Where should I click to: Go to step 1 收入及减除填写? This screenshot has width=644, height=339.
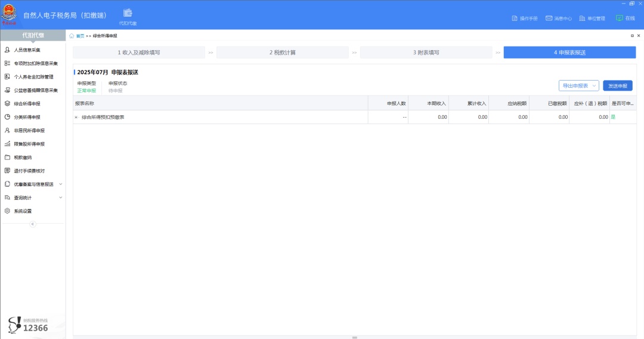click(x=138, y=53)
